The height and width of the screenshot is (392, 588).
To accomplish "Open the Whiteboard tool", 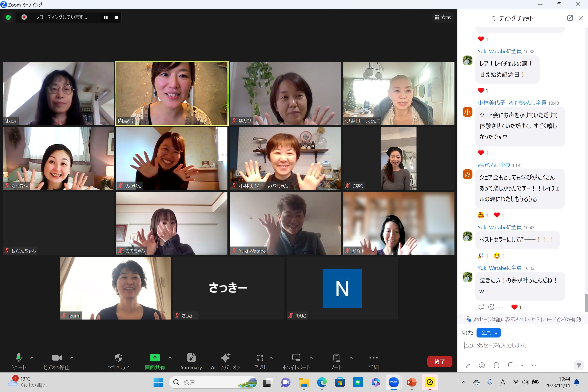I will 296,358.
